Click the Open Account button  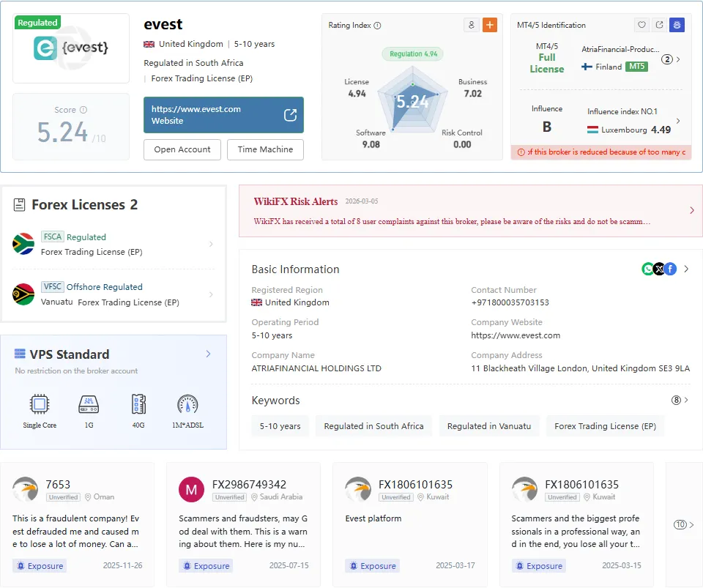pyautogui.click(x=182, y=149)
